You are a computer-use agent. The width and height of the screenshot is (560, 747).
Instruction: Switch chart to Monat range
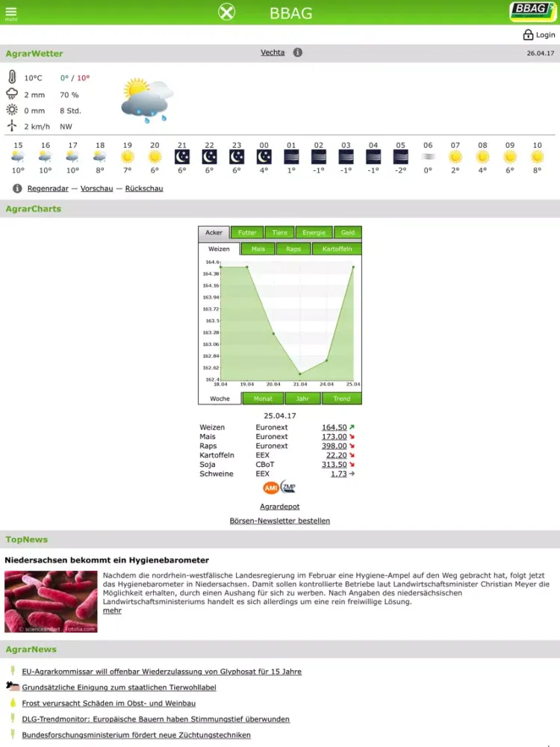(263, 398)
